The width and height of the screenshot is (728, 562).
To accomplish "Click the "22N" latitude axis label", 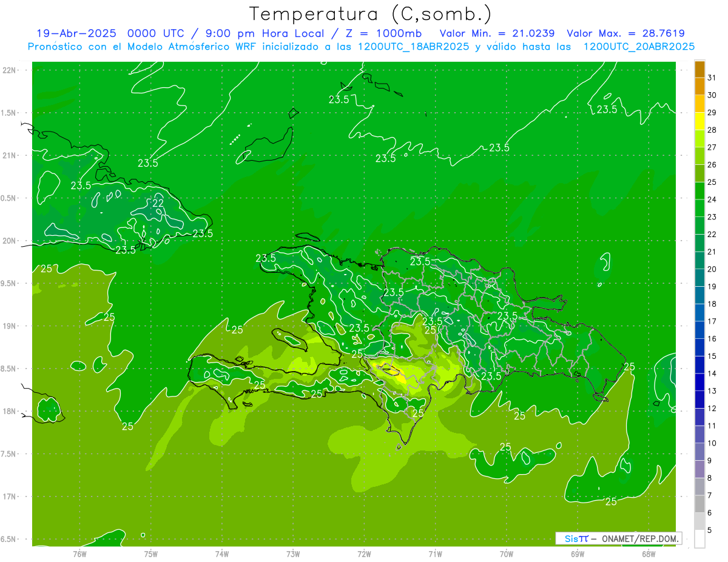I will coord(10,70).
